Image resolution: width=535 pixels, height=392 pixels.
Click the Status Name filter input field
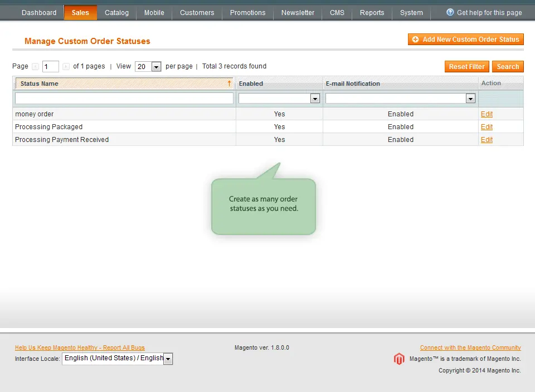(124, 98)
